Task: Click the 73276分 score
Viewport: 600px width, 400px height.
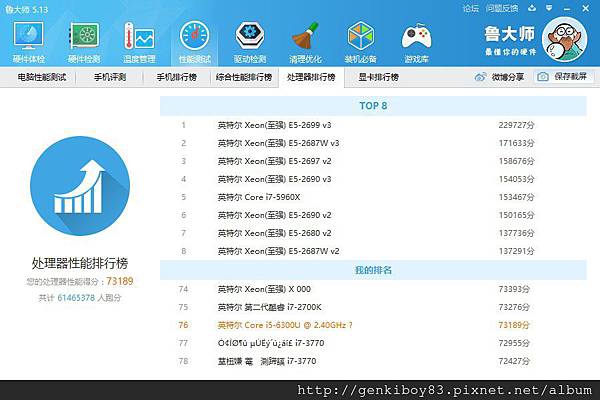Action: tap(514, 307)
